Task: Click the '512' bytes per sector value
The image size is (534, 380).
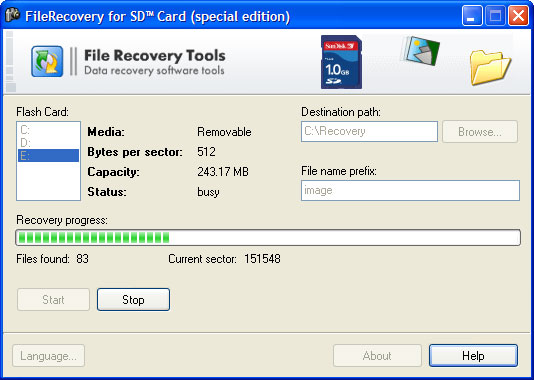Action: tap(206, 152)
